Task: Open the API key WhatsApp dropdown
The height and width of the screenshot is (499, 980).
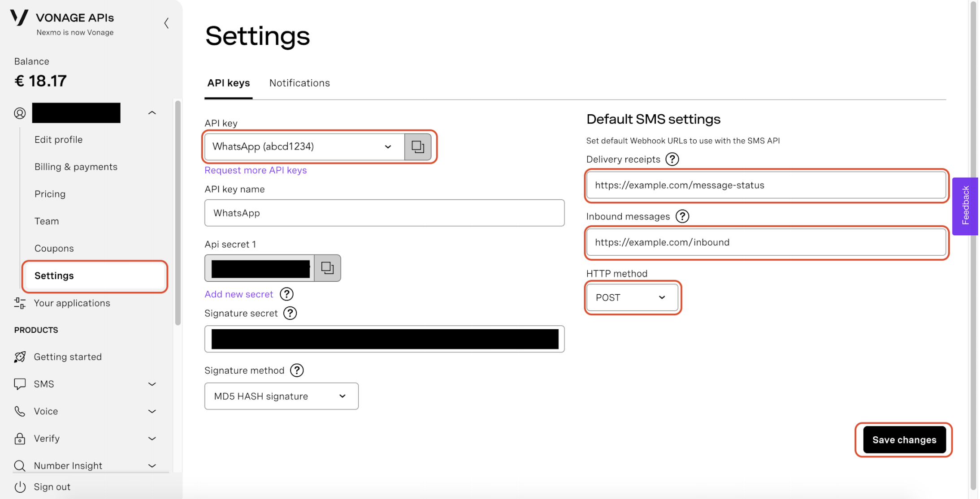Action: click(x=304, y=146)
